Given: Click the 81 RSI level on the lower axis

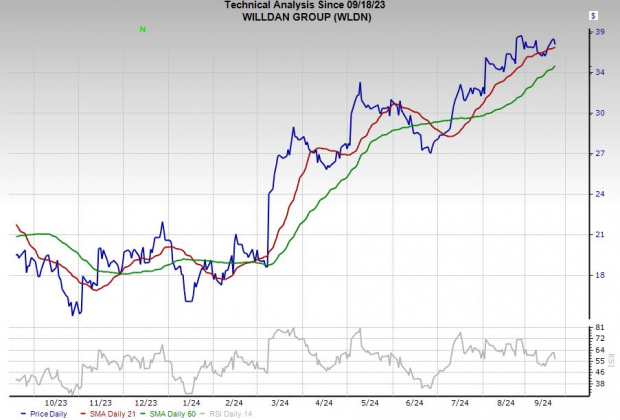Looking at the screenshot, I should (x=596, y=328).
